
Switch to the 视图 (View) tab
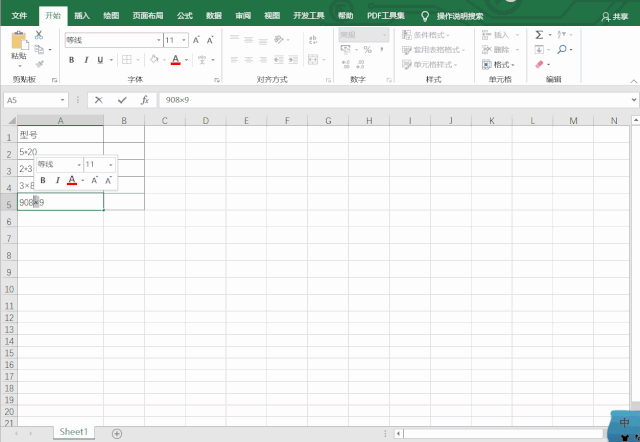pos(272,16)
